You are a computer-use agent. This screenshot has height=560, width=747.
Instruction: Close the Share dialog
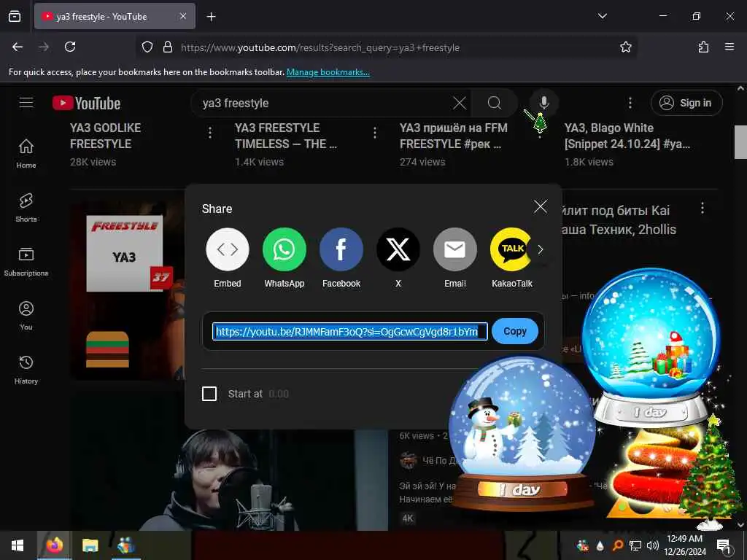(x=541, y=206)
